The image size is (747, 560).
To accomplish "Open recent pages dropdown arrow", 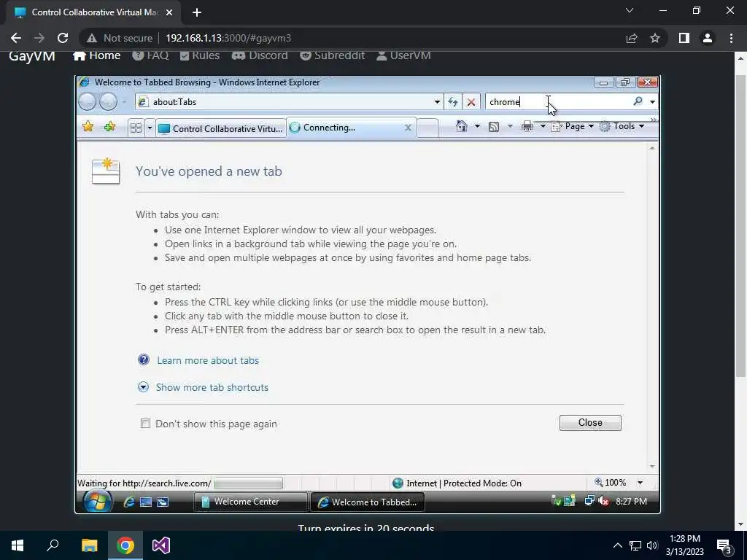I will (124, 102).
